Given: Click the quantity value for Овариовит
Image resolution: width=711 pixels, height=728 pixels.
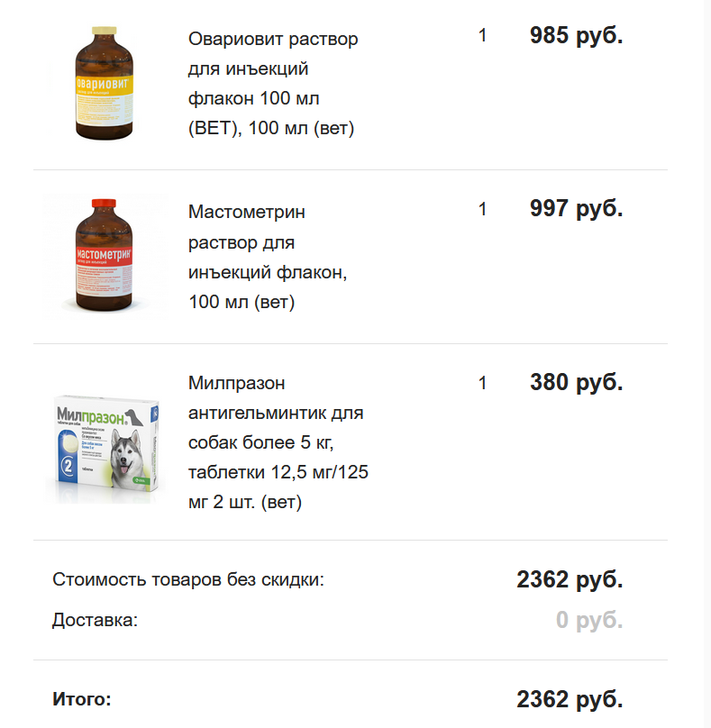Looking at the screenshot, I should [482, 36].
